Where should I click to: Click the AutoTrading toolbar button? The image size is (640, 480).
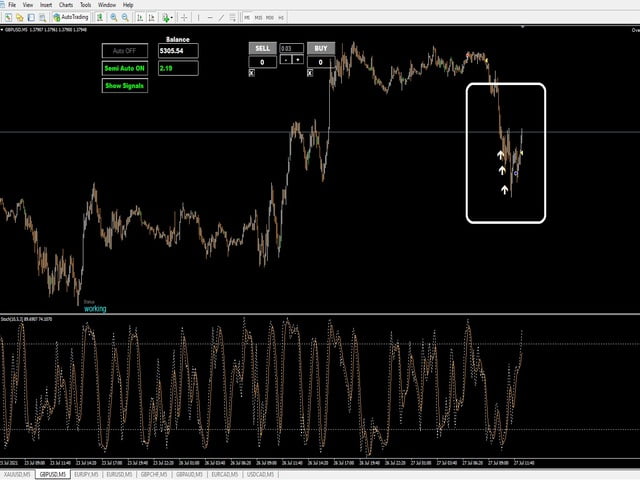71,17
